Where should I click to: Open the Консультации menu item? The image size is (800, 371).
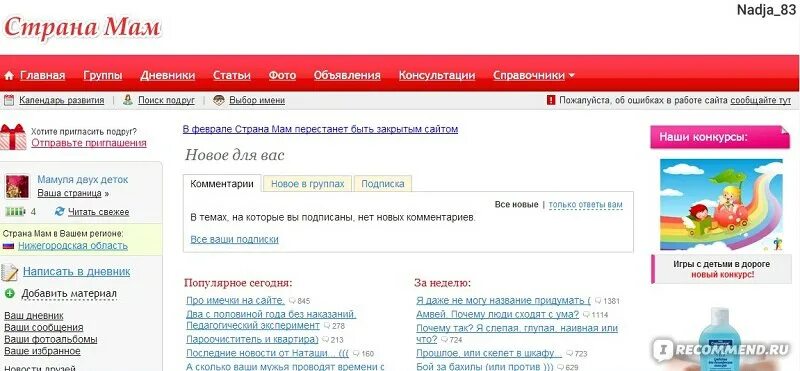pyautogui.click(x=437, y=76)
